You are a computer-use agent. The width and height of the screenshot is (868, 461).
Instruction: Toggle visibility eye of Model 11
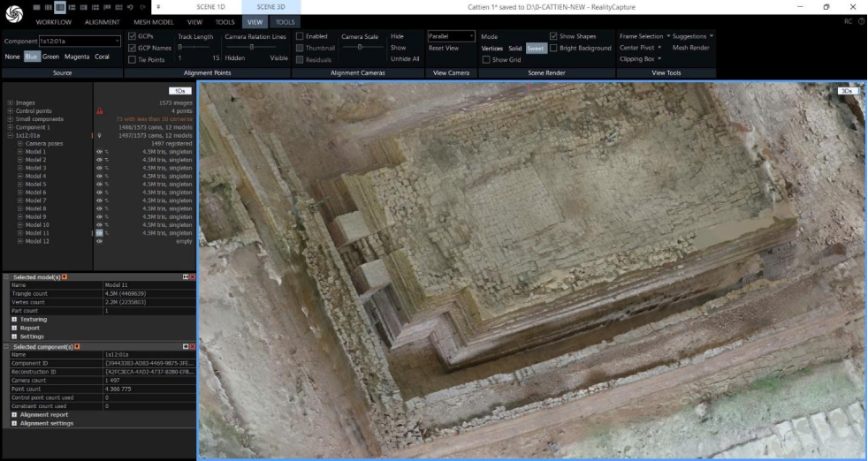[100, 233]
